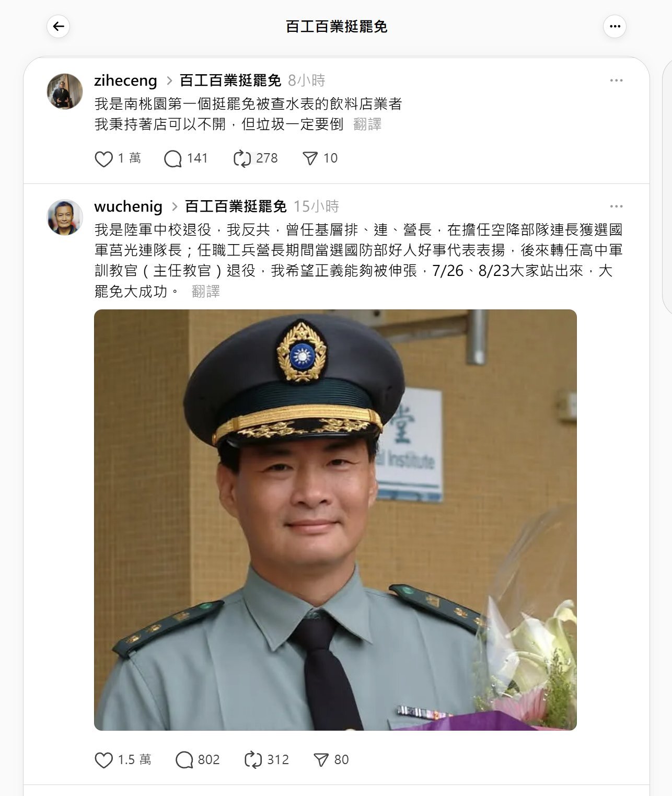
Task: Visit the ziheceng username link
Action: point(125,80)
